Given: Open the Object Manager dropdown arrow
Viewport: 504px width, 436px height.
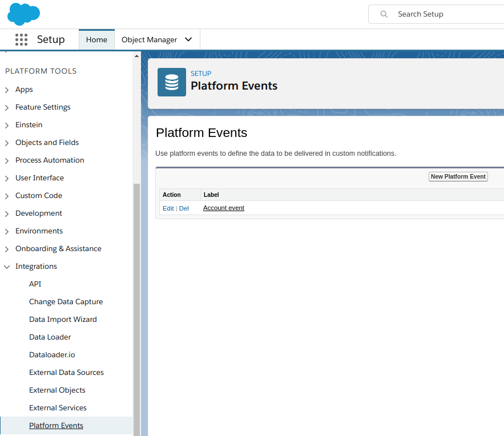Looking at the screenshot, I should tap(188, 39).
